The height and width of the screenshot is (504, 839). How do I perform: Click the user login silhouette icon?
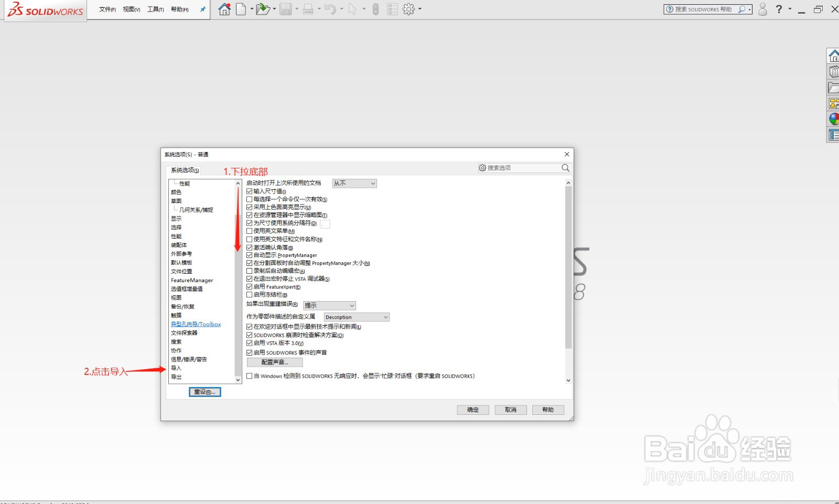(763, 9)
